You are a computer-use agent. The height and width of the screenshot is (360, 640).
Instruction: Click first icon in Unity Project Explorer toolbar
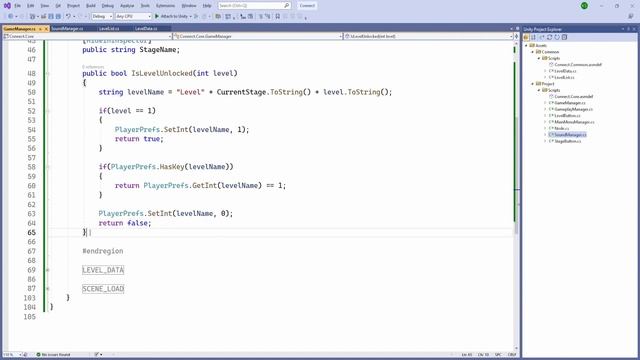[527, 37]
